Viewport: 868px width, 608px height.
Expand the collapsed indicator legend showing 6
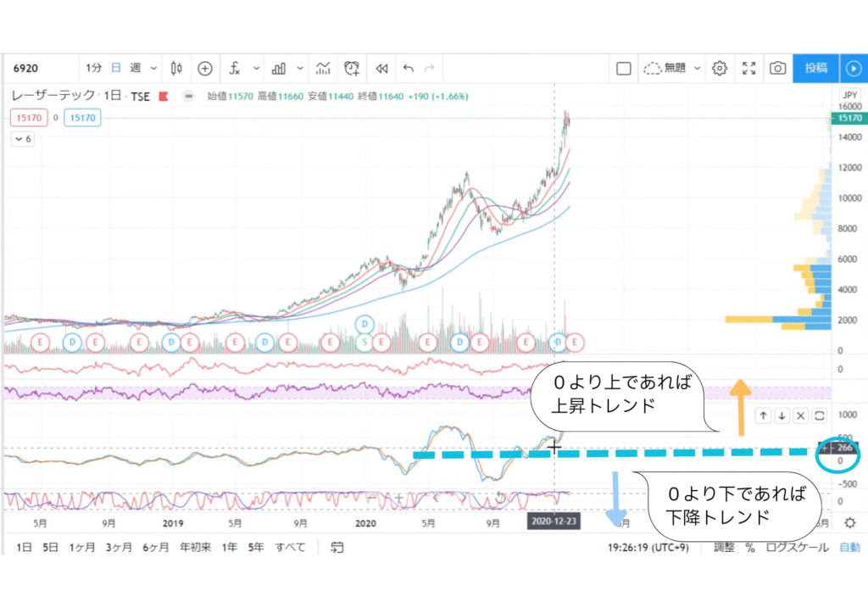coord(22,139)
